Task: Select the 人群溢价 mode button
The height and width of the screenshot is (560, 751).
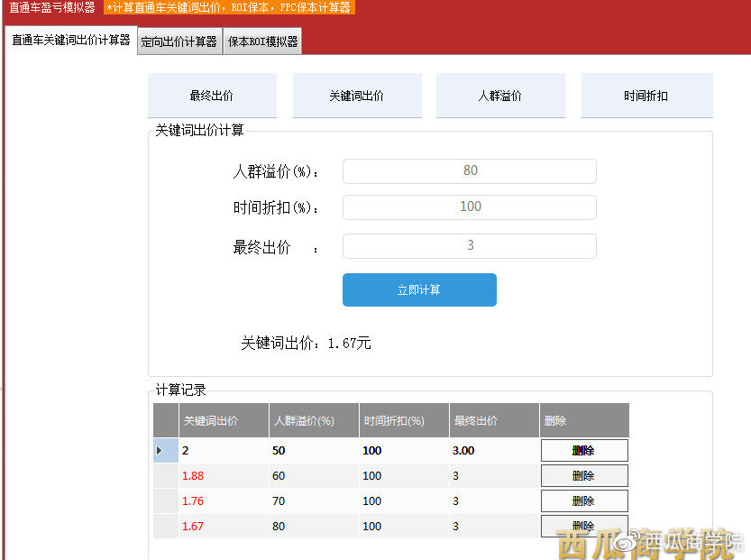Action: point(500,95)
